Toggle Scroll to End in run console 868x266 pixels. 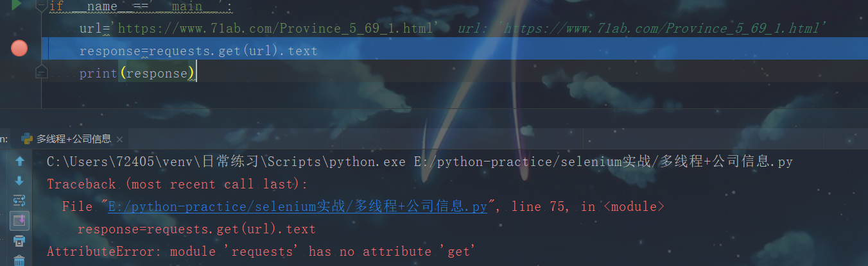coord(19,221)
